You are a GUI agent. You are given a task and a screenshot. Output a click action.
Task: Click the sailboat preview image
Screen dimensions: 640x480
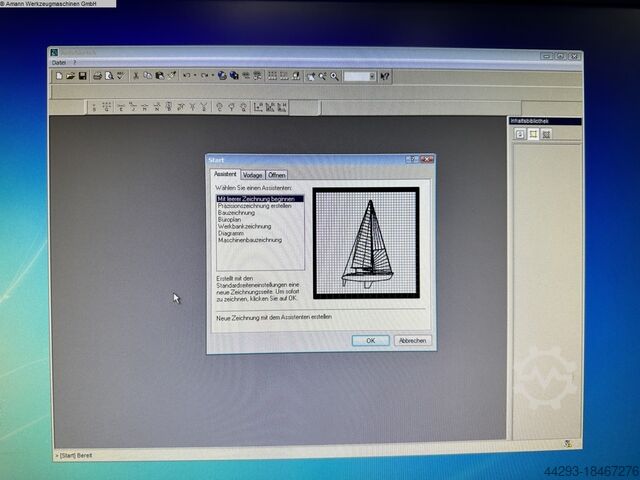pos(365,242)
